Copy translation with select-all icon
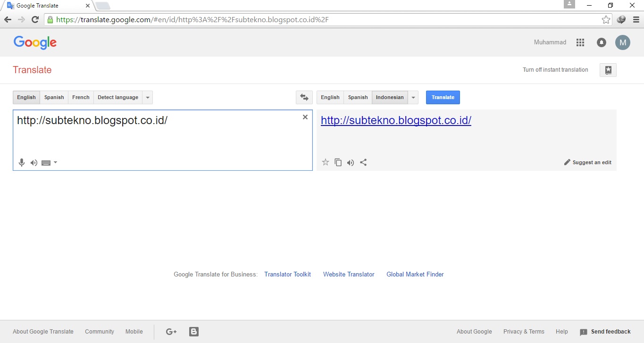This screenshot has height=343, width=644. tap(338, 162)
